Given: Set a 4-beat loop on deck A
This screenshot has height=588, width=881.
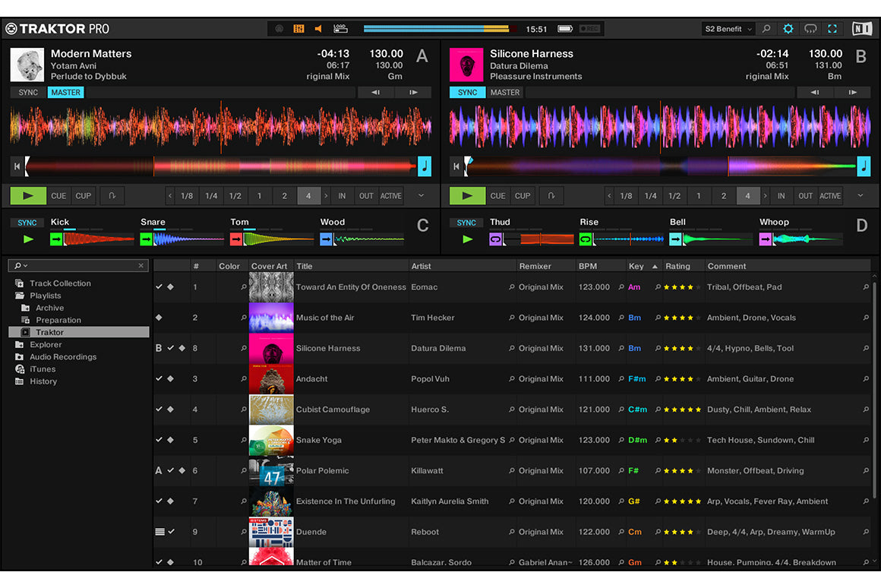Looking at the screenshot, I should 308,195.
